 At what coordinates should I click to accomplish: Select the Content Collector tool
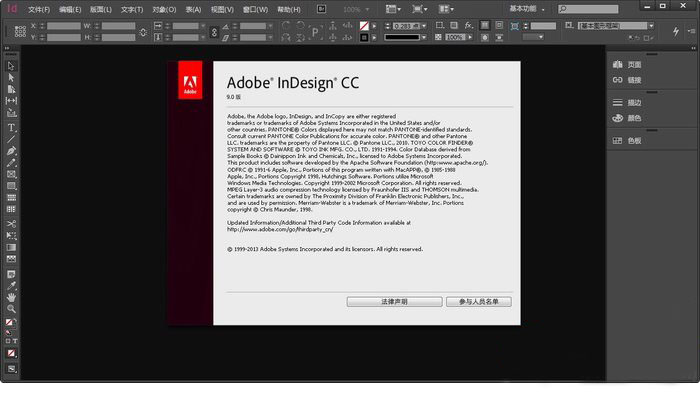(x=11, y=113)
